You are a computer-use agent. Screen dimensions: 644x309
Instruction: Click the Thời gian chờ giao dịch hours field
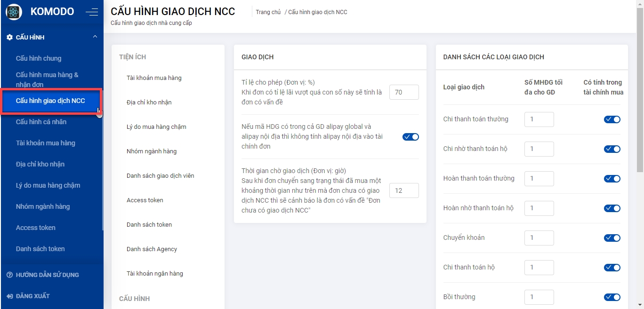404,190
